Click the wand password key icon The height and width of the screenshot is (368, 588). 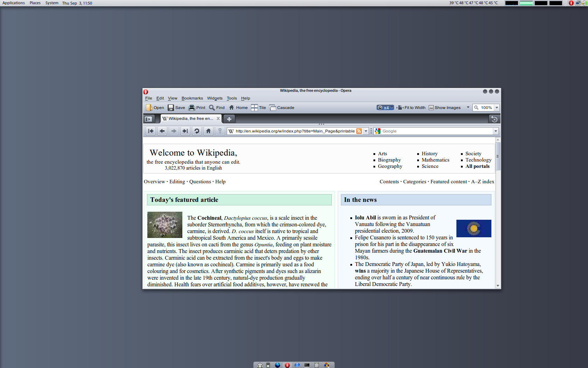(x=220, y=131)
